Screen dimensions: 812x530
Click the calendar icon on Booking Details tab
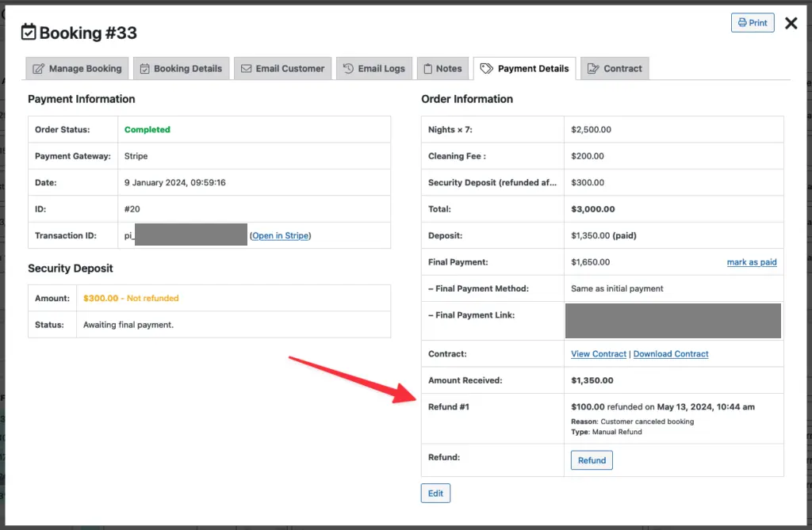pos(144,69)
